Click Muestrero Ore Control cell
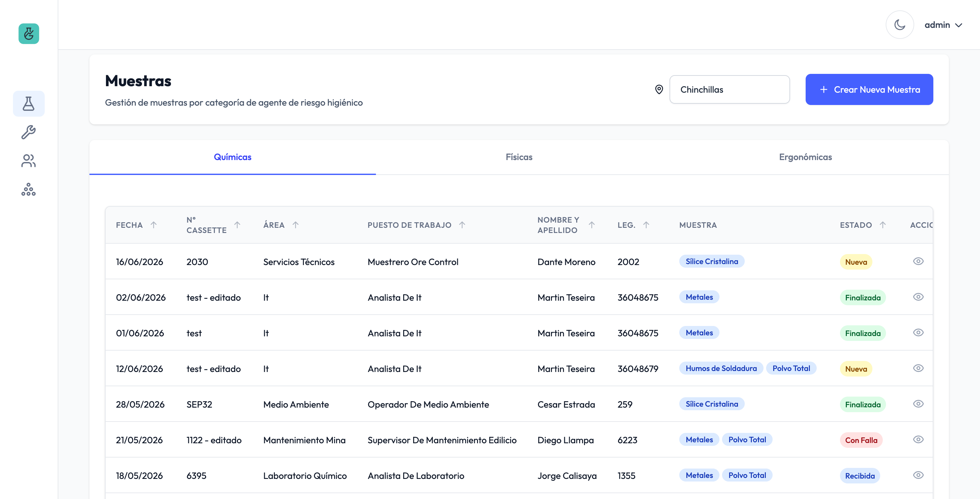This screenshot has height=499, width=980. point(413,262)
